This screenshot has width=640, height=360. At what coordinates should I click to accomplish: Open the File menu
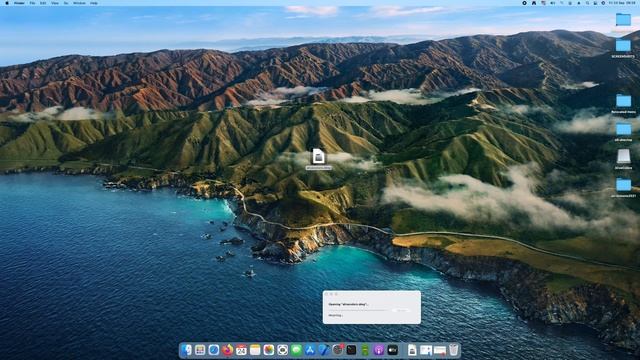coord(32,3)
